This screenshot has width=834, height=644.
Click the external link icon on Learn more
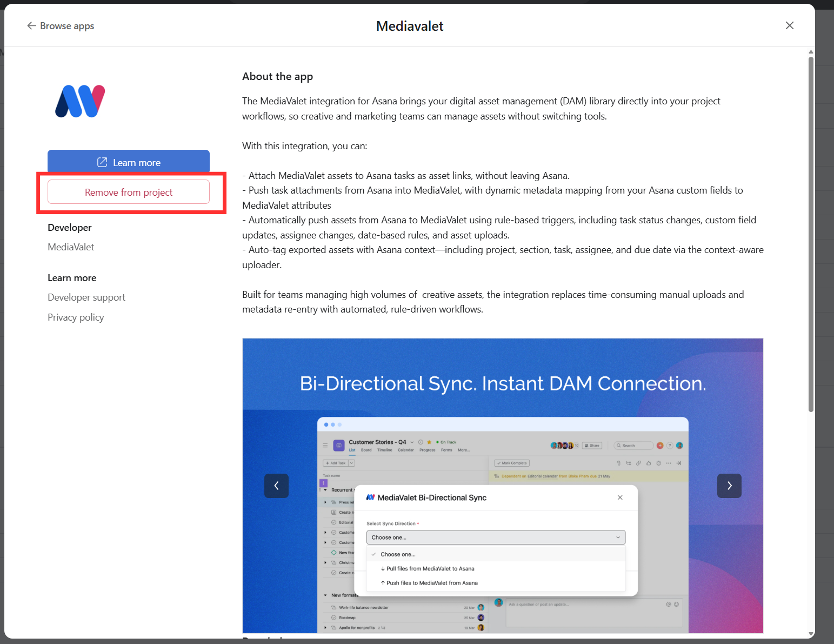point(102,162)
